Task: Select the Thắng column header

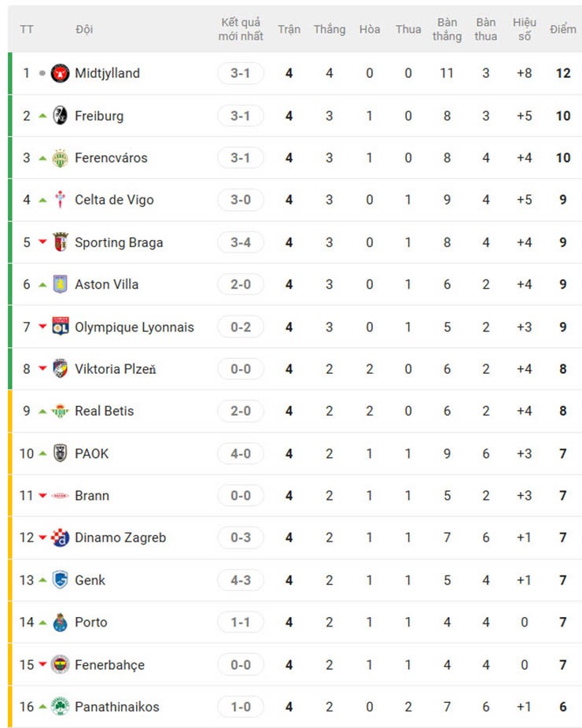Action: 329,29
